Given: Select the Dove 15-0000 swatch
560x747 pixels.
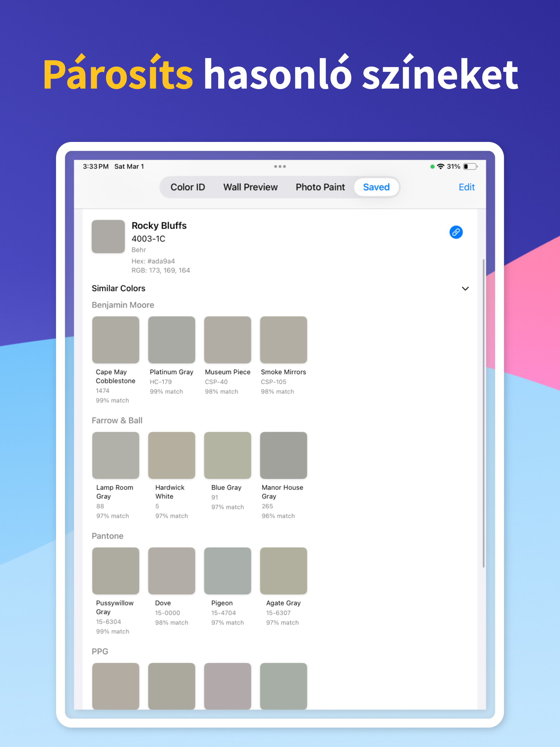Looking at the screenshot, I should click(x=171, y=571).
